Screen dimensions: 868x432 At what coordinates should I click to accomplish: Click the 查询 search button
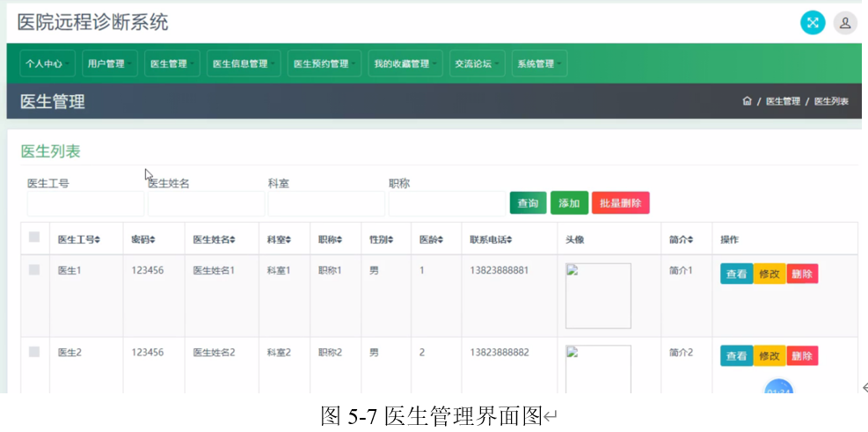pyautogui.click(x=529, y=203)
